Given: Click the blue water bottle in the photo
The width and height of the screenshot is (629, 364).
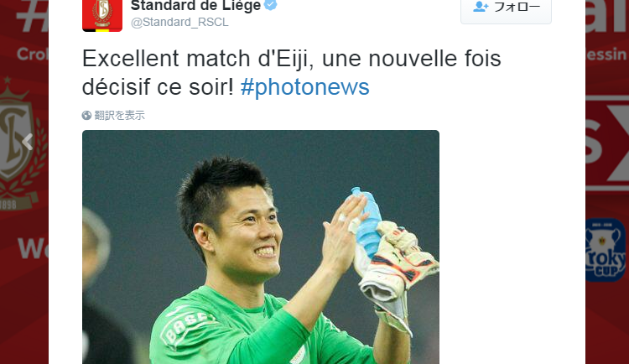Looking at the screenshot, I should [366, 224].
